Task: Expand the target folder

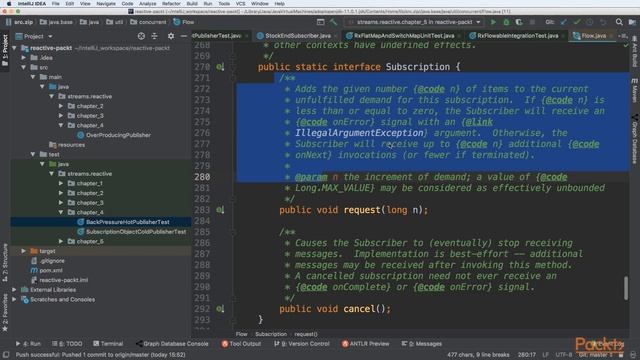Action: tap(24, 251)
